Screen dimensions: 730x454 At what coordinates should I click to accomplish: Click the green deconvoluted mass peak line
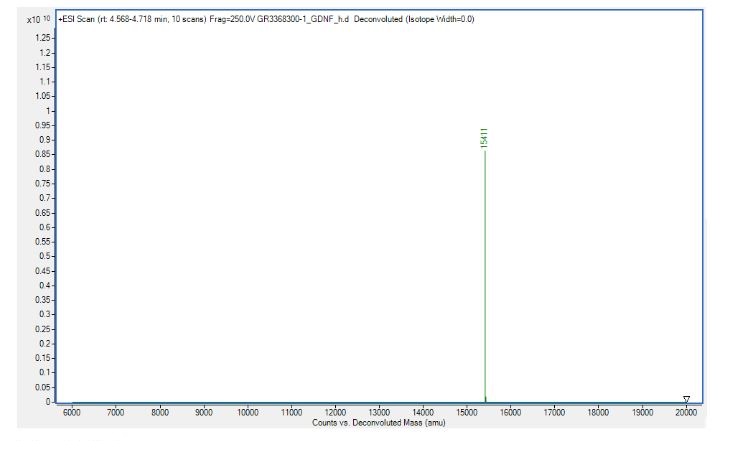[x=485, y=277]
